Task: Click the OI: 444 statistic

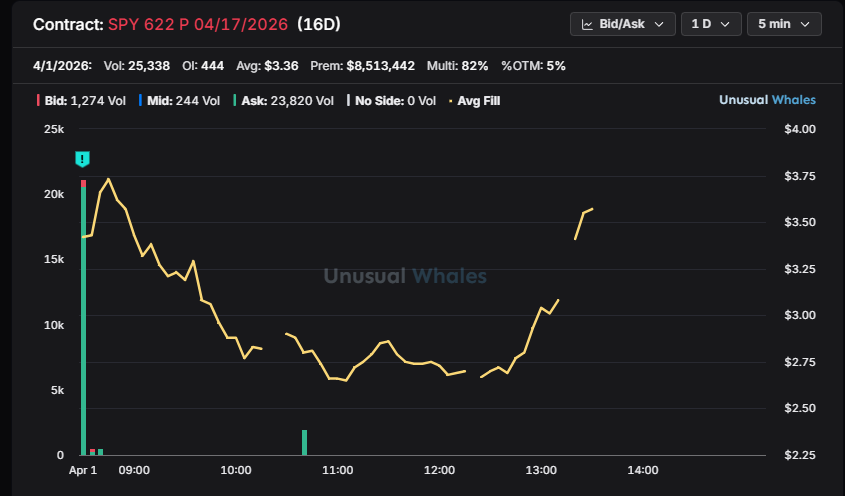Action: point(203,66)
